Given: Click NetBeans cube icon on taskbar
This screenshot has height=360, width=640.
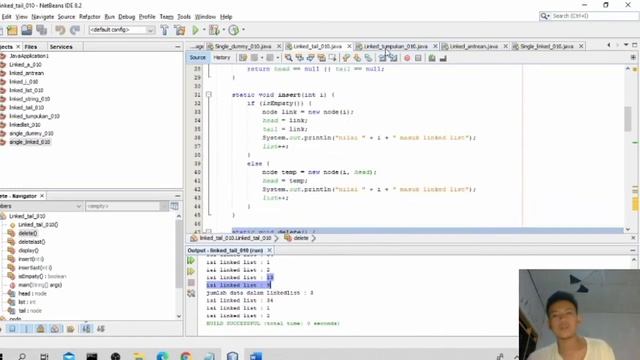Looking at the screenshot, I should [x=233, y=357].
